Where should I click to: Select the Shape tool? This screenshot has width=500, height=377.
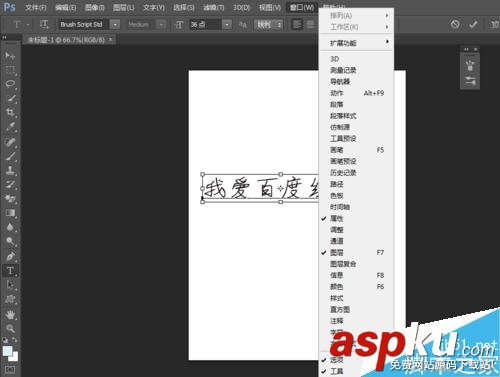click(x=10, y=299)
